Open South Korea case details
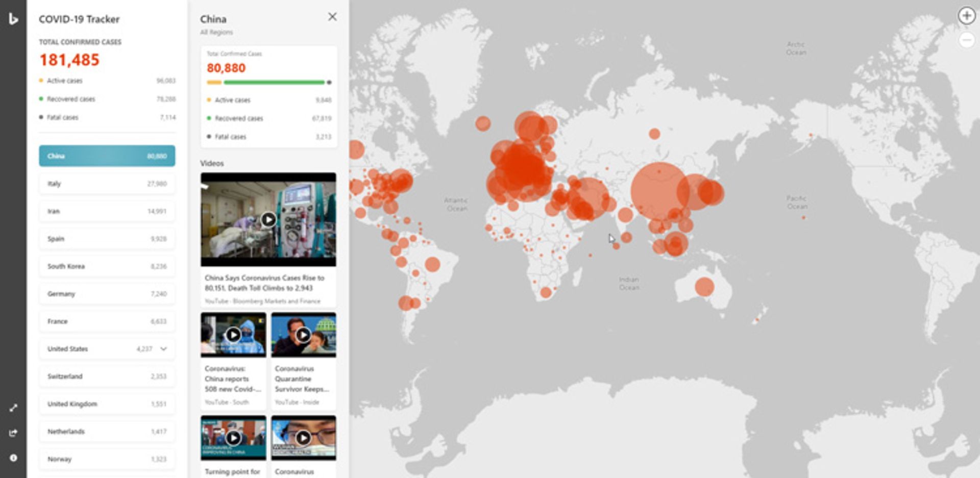Screen dimensions: 980x478 tap(107, 266)
